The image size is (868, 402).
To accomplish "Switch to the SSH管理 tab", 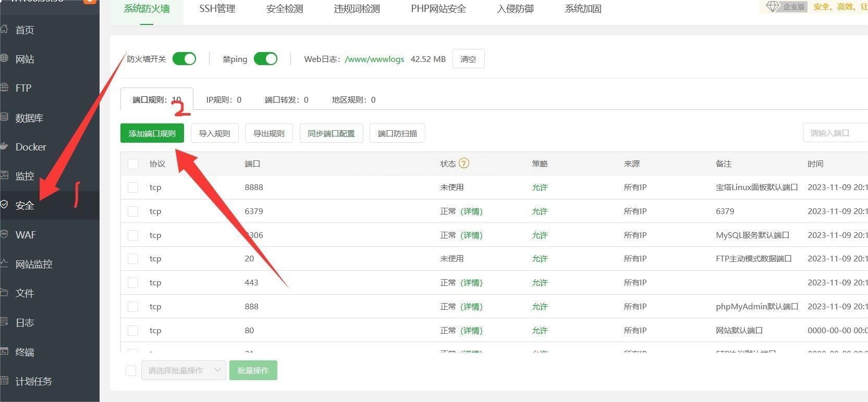I will tap(217, 9).
